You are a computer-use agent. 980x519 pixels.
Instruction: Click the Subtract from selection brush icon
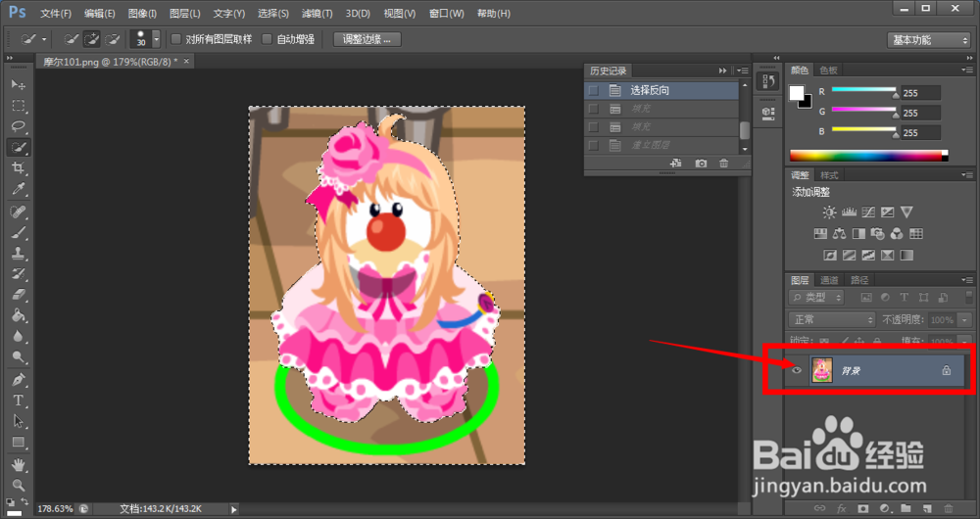point(112,39)
